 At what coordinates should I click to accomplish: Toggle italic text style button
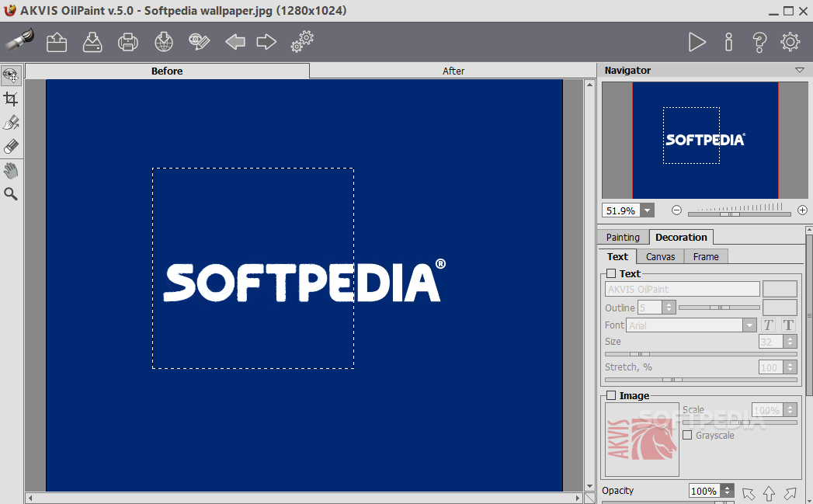point(769,325)
